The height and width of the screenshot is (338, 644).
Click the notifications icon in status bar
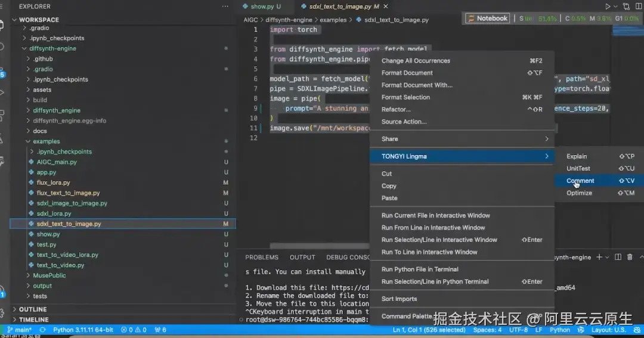(637, 330)
